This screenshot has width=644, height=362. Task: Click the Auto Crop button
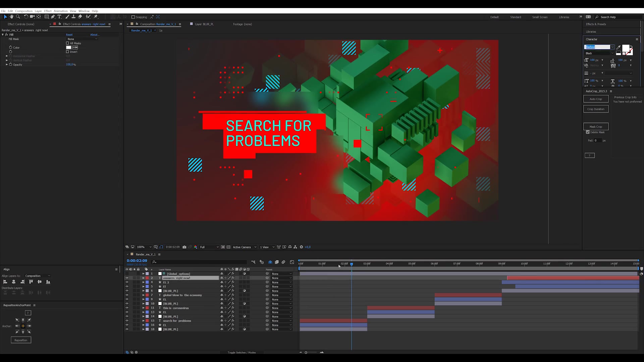click(596, 99)
